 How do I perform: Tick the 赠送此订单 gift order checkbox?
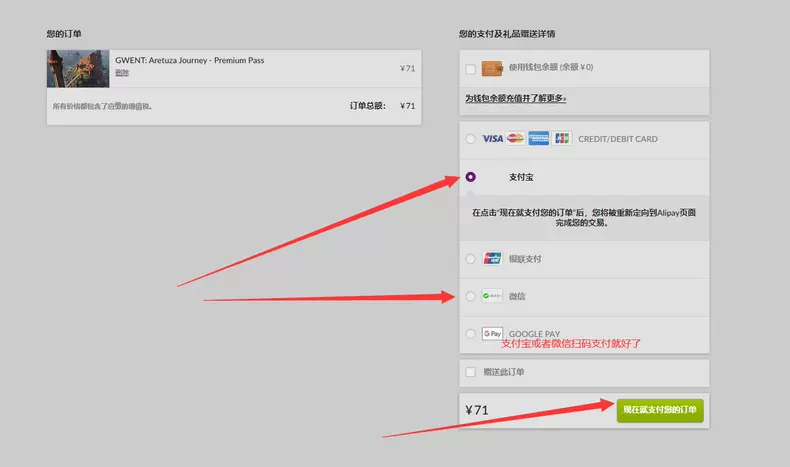(x=471, y=372)
